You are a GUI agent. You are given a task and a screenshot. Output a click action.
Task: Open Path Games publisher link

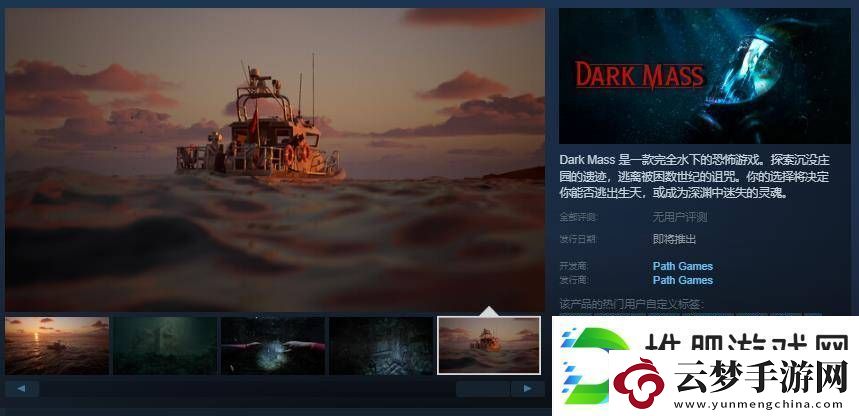click(683, 280)
